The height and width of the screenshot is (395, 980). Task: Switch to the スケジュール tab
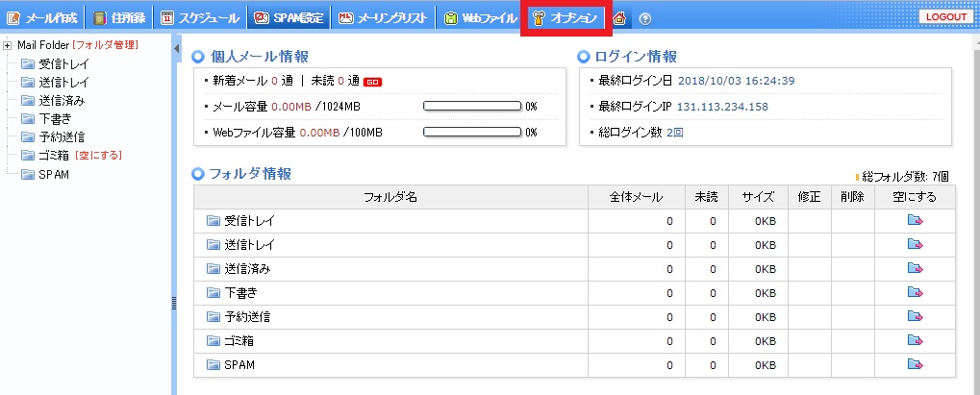click(x=200, y=17)
